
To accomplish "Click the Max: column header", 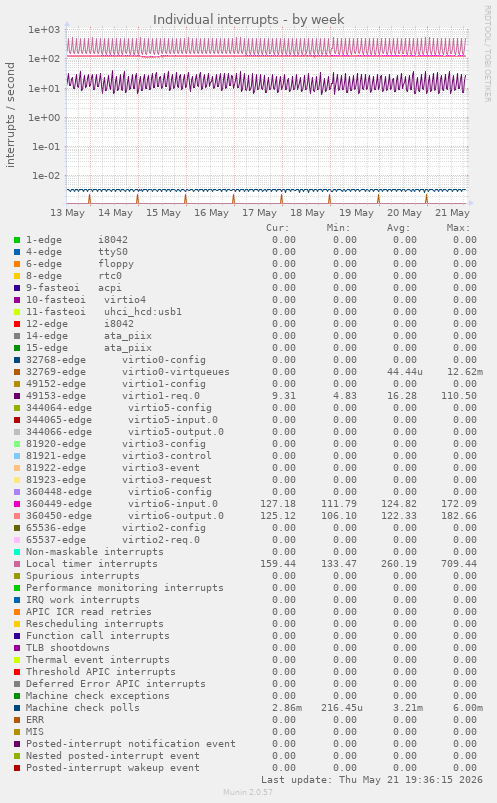I will 458,228.
